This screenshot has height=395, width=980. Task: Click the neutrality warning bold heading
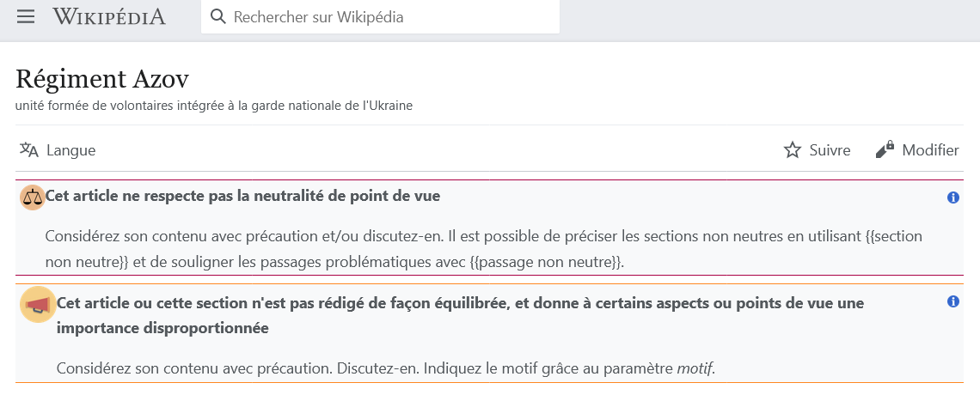[242, 196]
